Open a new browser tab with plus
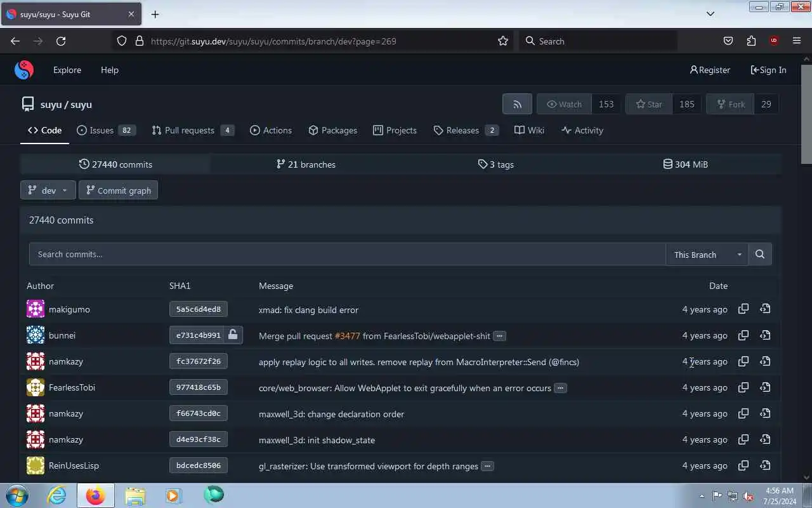812x508 pixels. point(155,14)
